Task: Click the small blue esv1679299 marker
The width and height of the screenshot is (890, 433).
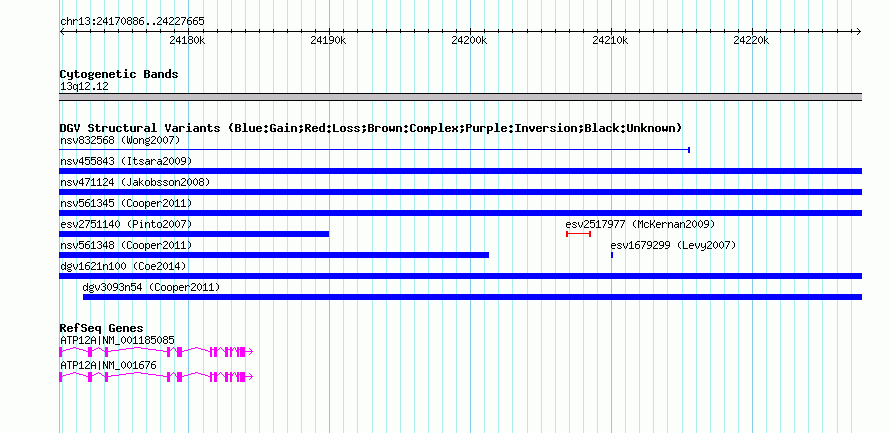Action: 612,255
